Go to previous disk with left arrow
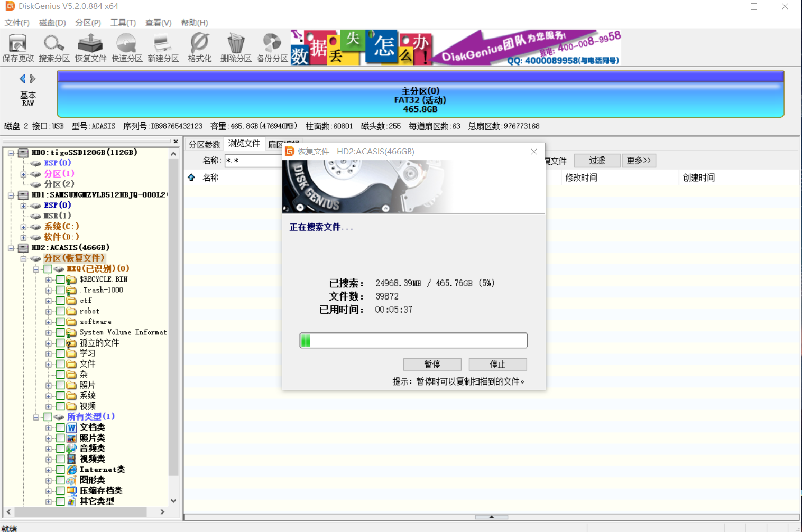Viewport: 802px width, 532px height. (22, 79)
